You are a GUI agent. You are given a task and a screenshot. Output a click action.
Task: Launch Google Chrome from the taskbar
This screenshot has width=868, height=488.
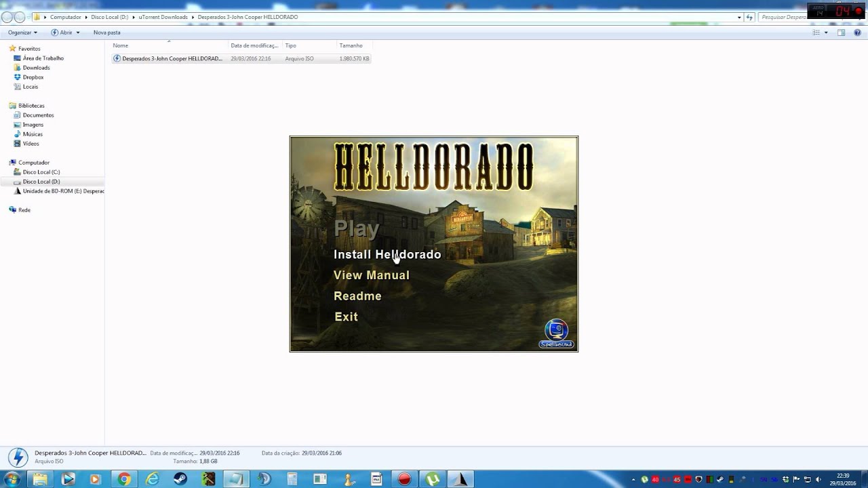(x=124, y=479)
